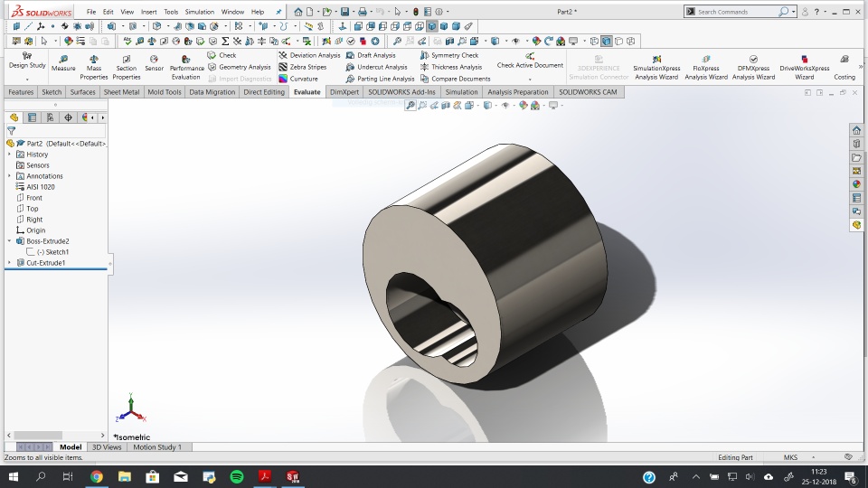868x488 pixels.
Task: Select the Sensor tool
Action: coord(154,63)
